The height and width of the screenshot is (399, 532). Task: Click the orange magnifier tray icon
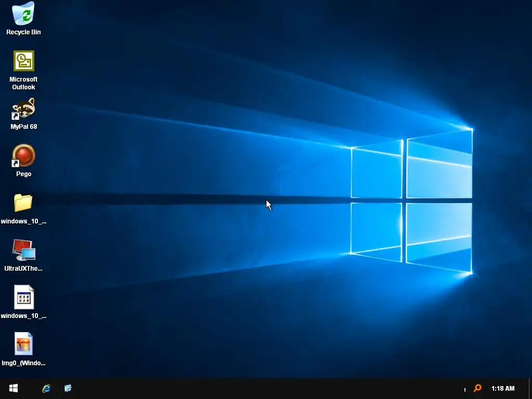tap(477, 388)
